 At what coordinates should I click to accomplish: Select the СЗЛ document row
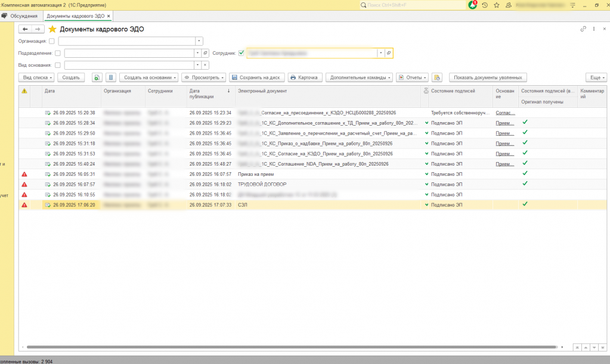pyautogui.click(x=312, y=205)
